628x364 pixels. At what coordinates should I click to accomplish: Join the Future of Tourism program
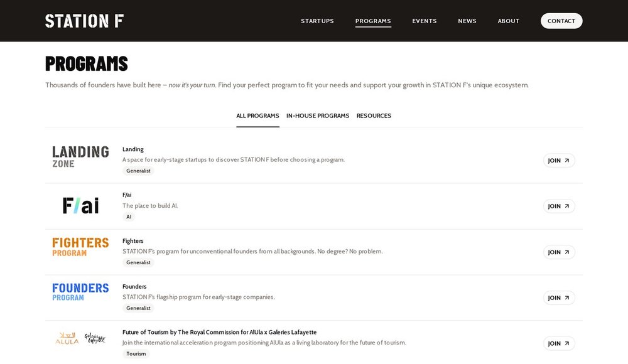(559, 343)
